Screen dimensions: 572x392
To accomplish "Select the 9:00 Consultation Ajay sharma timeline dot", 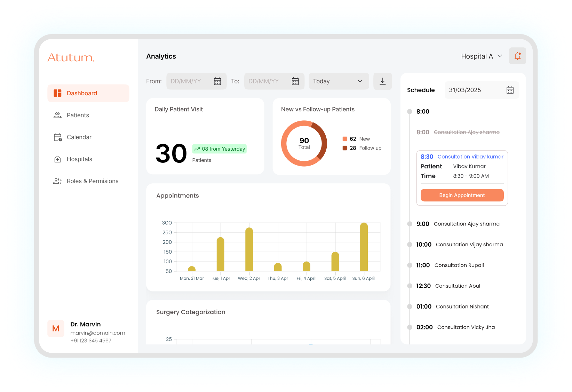I will [x=409, y=224].
